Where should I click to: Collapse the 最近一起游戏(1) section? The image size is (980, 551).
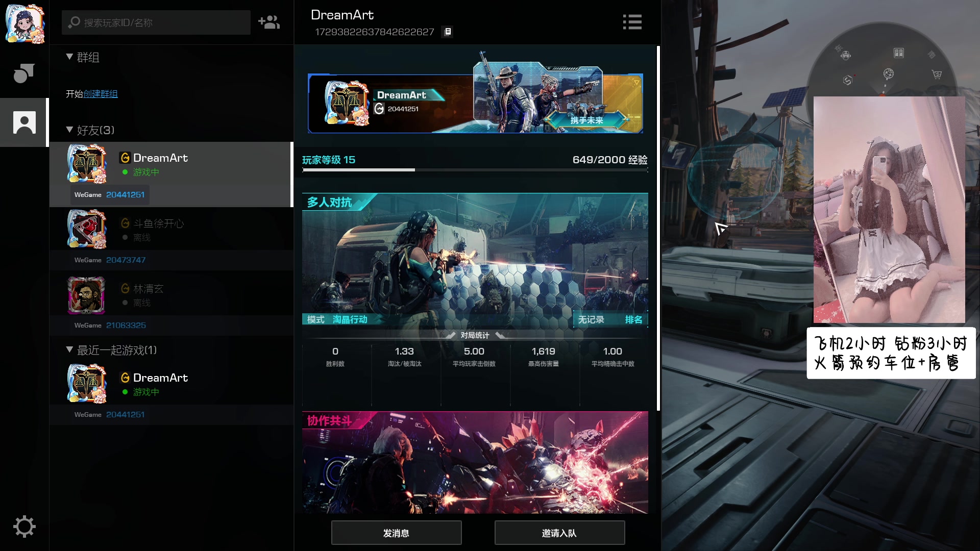click(x=69, y=349)
